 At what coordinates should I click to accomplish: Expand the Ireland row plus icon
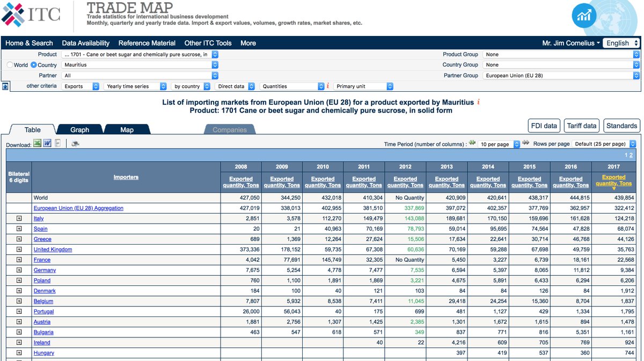pos(19,342)
